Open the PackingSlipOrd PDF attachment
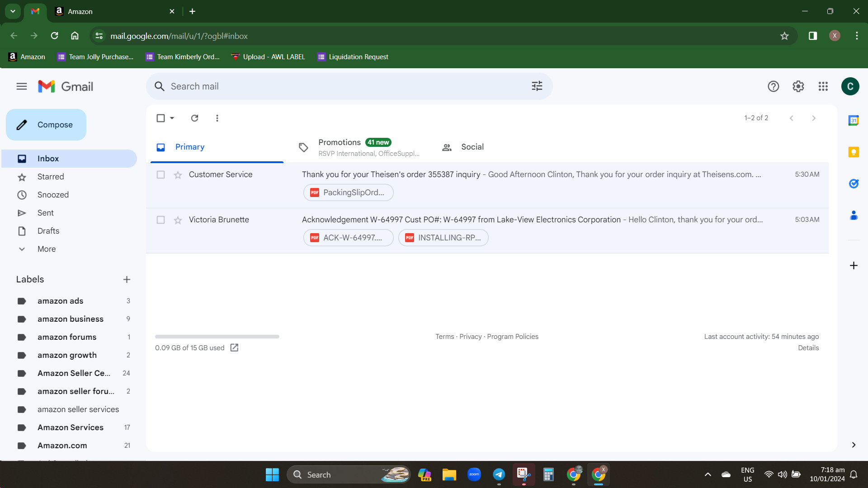The width and height of the screenshot is (868, 488). tap(348, 192)
